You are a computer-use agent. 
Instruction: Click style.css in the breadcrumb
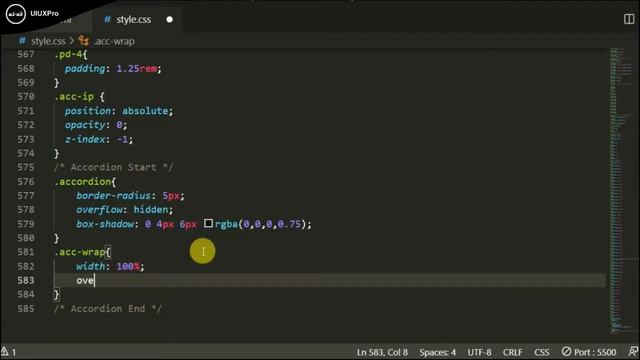click(x=48, y=41)
